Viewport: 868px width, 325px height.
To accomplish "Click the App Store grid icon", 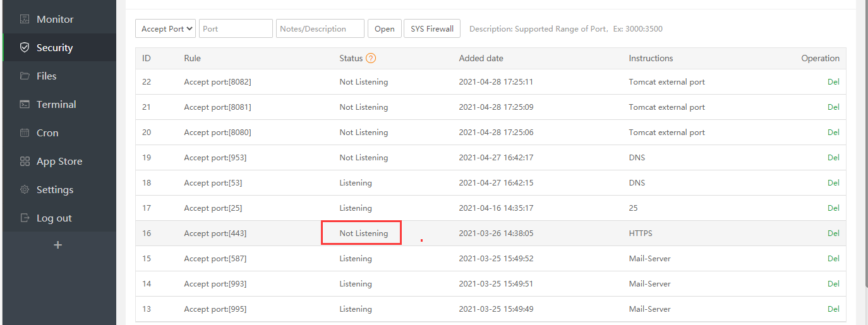I will (x=25, y=162).
